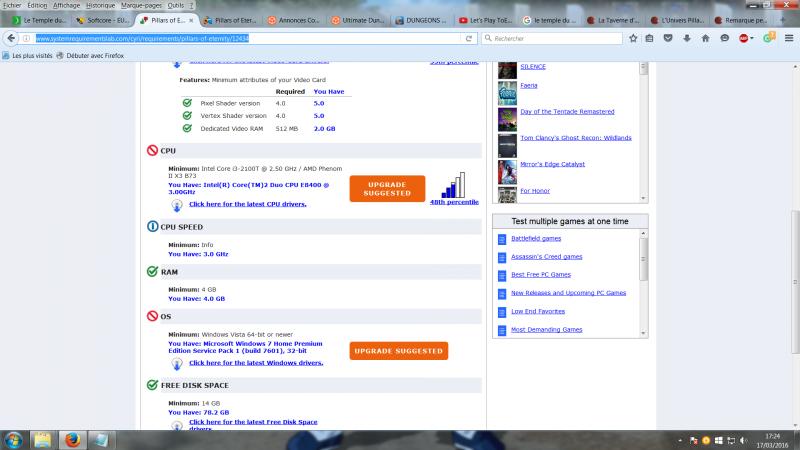Switch to the Ultimate Dun... tab
The image size is (800, 450).
[359, 20]
